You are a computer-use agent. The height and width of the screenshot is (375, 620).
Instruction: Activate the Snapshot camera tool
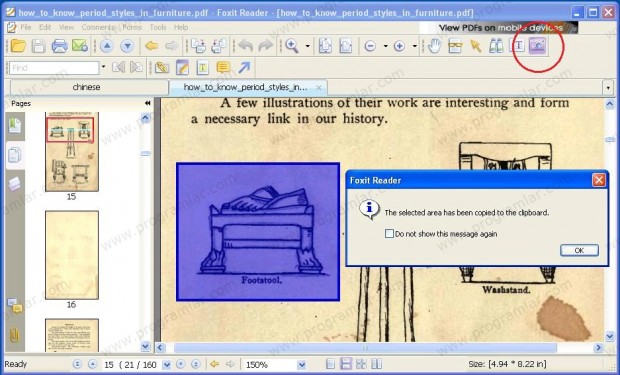tap(538, 45)
